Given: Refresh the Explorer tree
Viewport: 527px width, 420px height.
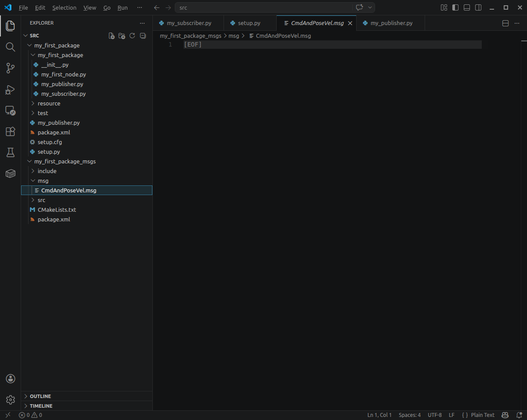Looking at the screenshot, I should tap(132, 36).
